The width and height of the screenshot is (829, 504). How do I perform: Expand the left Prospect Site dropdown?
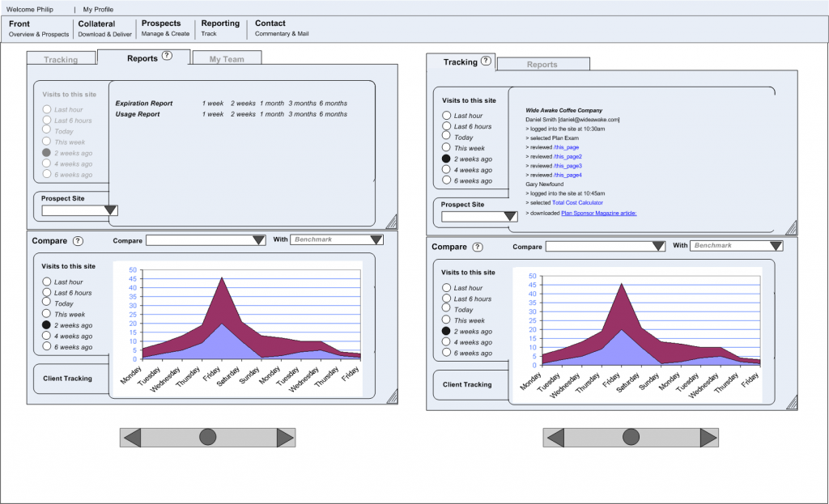pos(111,210)
